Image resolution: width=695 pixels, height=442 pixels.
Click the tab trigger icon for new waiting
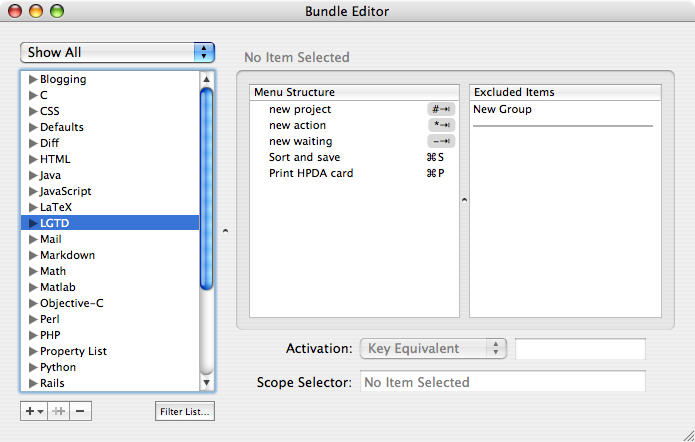[x=441, y=141]
